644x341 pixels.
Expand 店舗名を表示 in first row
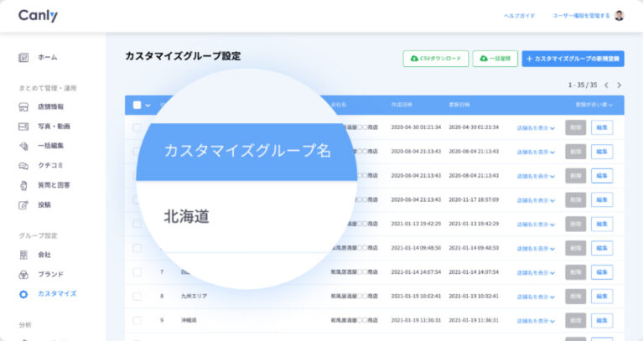(x=536, y=128)
